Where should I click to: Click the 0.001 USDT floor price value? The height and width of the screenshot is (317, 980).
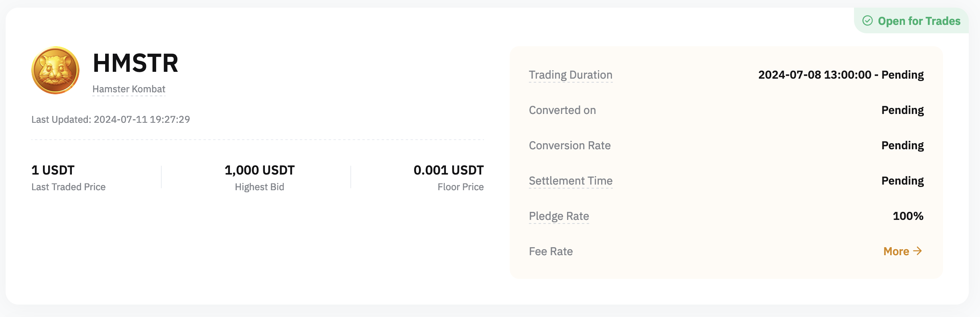tap(448, 170)
